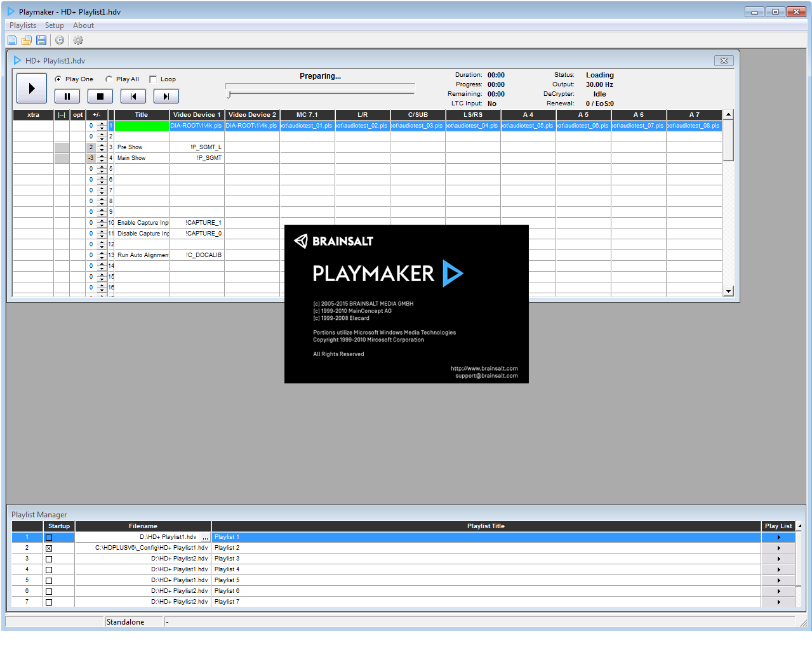Open the About menu
Viewport: 812px width, 650px height.
point(83,25)
